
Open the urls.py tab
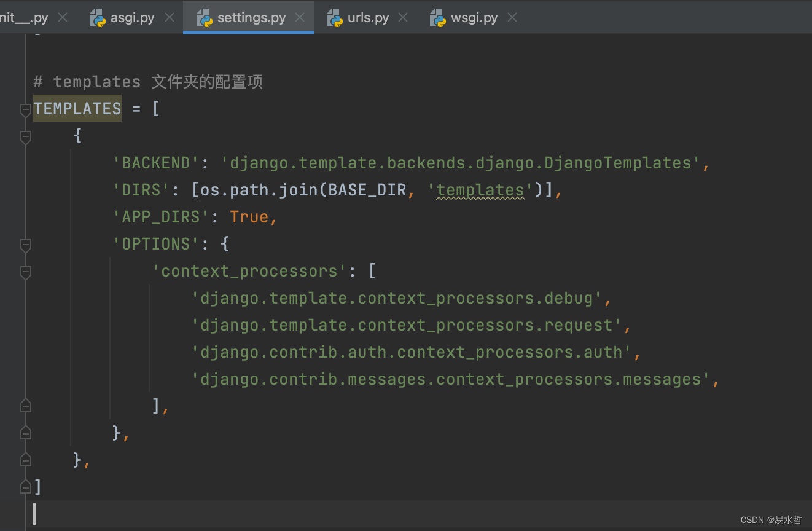(x=368, y=18)
